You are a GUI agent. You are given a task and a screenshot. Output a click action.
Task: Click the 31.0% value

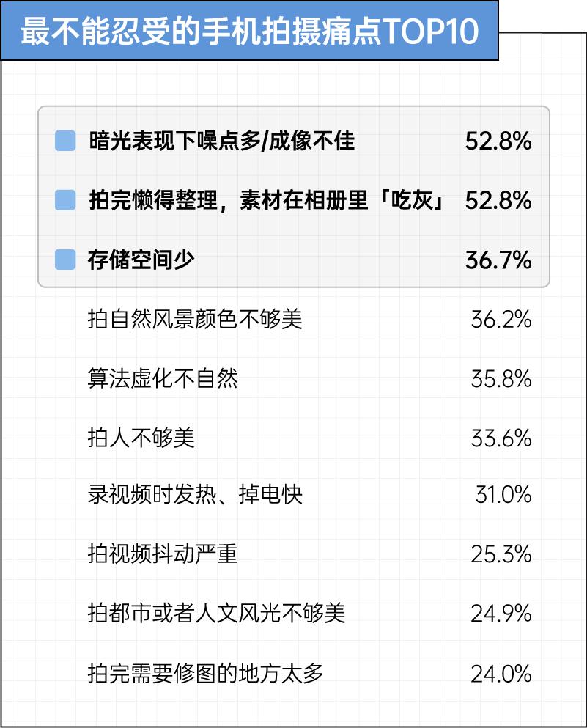coord(503,495)
